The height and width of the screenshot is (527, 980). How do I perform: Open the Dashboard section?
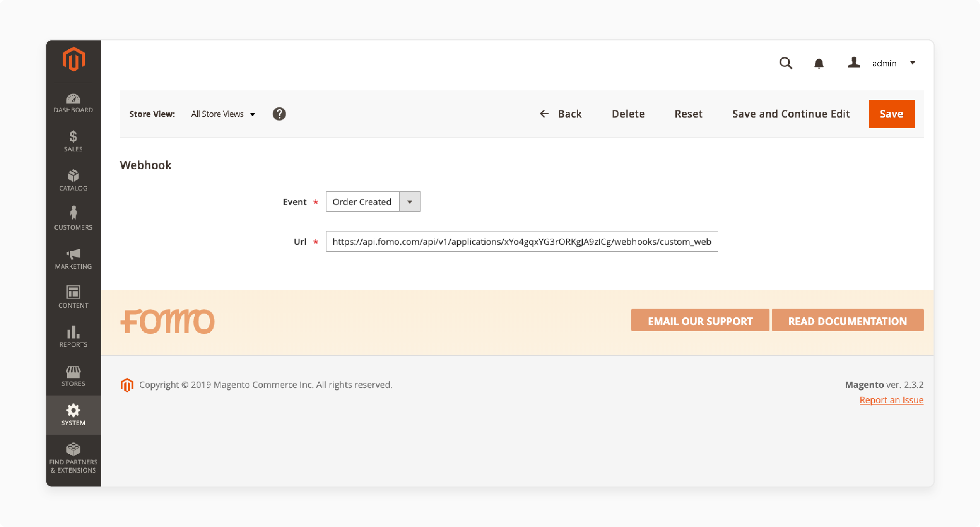(x=73, y=103)
